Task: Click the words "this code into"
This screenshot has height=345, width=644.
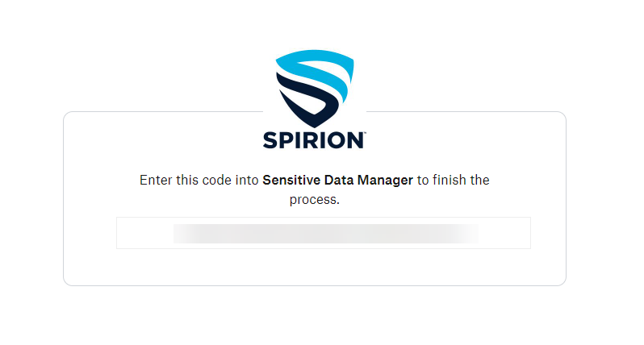Action: click(218, 180)
